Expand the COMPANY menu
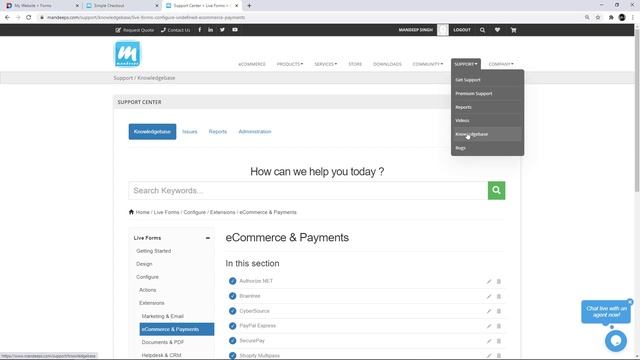The image size is (640, 360). 501,64
